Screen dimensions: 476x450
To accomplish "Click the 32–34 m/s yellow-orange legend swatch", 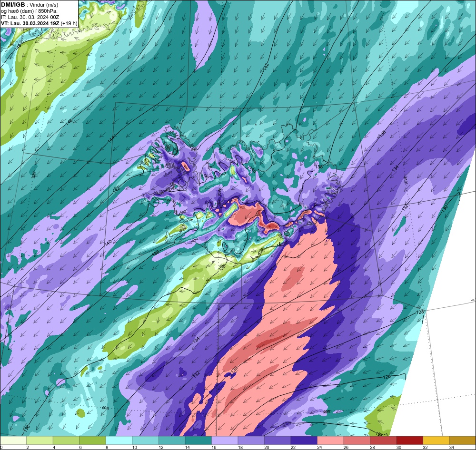I will coord(436,440).
